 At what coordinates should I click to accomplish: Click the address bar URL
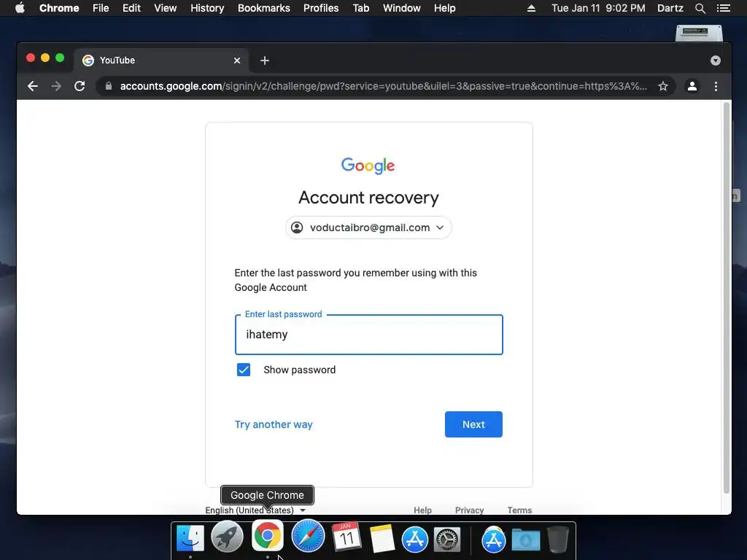pyautogui.click(x=383, y=86)
